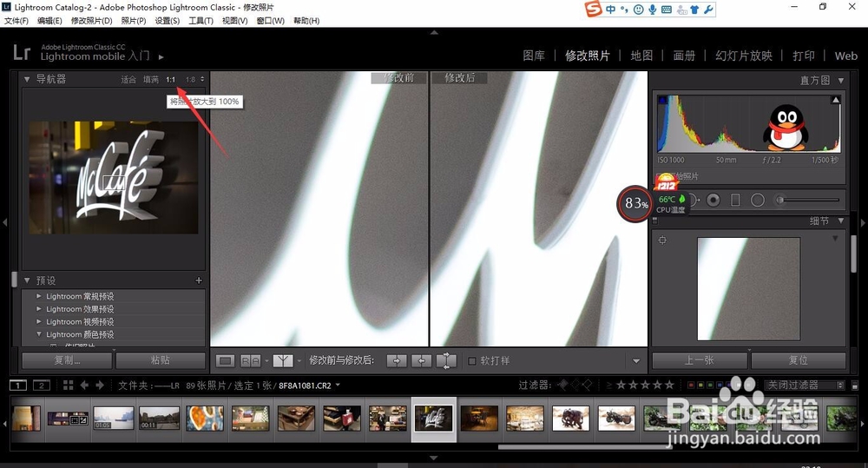Click the filmstrip horizontal scrollbar
The width and height of the screenshot is (868, 468).
(584, 447)
